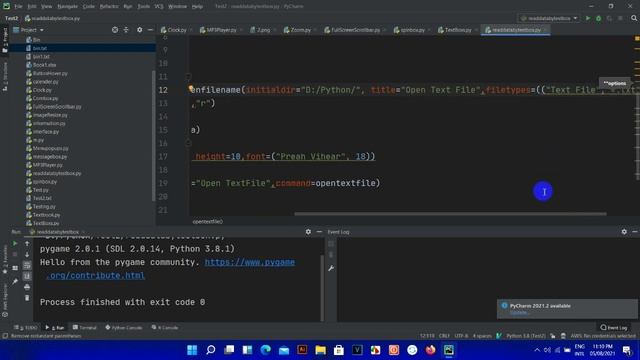Screen dimensions: 640x360
Task: Open the Edit menu
Action: (x=32, y=7)
